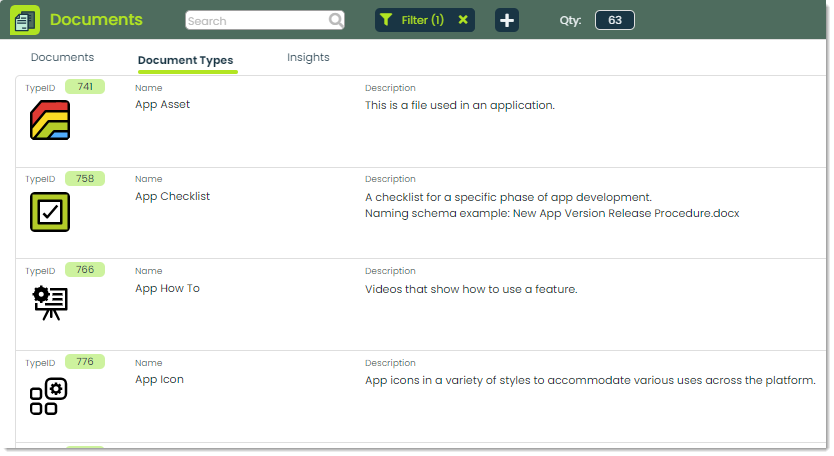The width and height of the screenshot is (834, 456).
Task: Click the TypeID 776 badge
Action: 85,362
